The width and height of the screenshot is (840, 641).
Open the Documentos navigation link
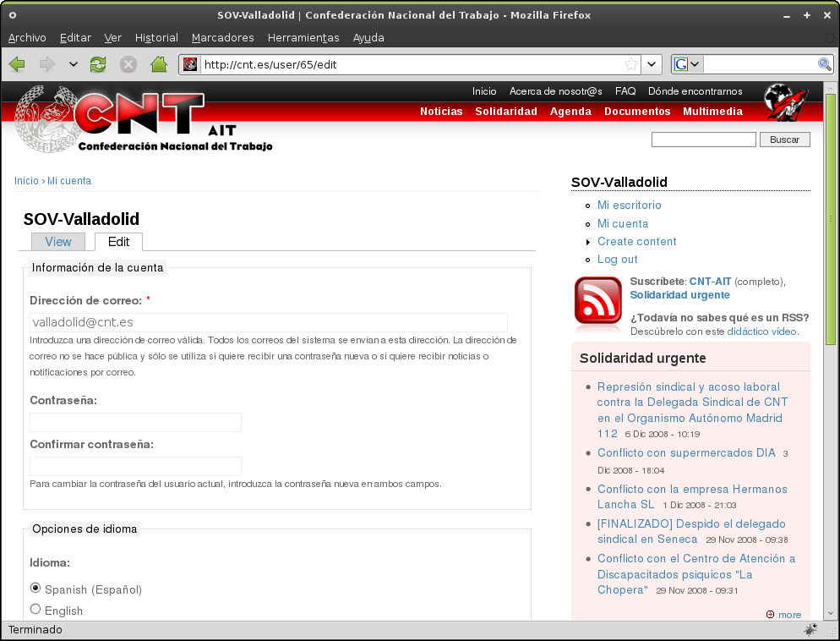(x=637, y=112)
